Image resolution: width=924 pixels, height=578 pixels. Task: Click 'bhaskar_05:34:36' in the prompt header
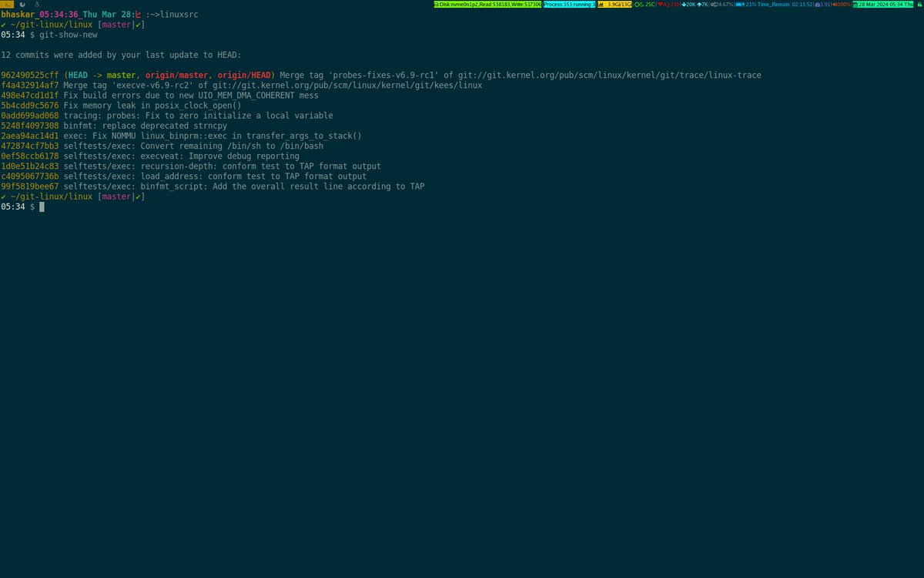tap(39, 15)
